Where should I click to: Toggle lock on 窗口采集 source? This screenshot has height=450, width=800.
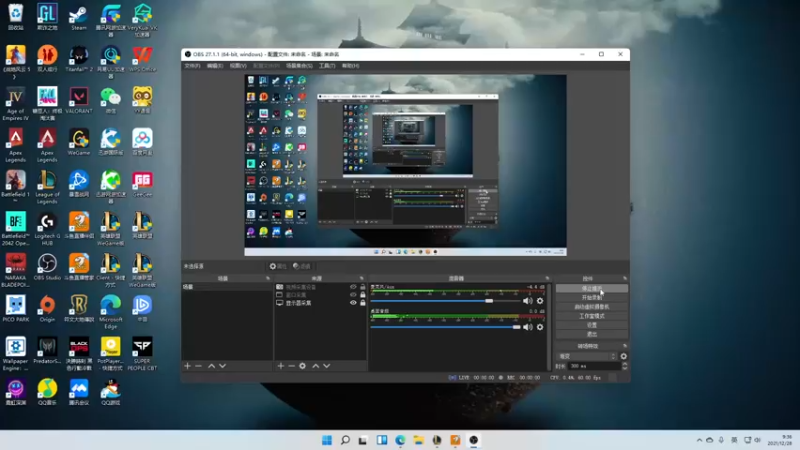pyautogui.click(x=363, y=295)
